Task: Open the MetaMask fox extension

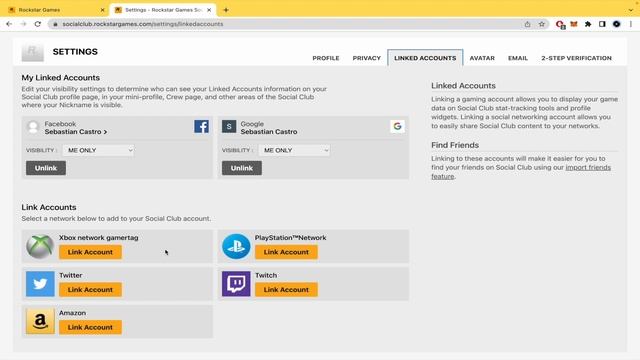Action: point(574,24)
